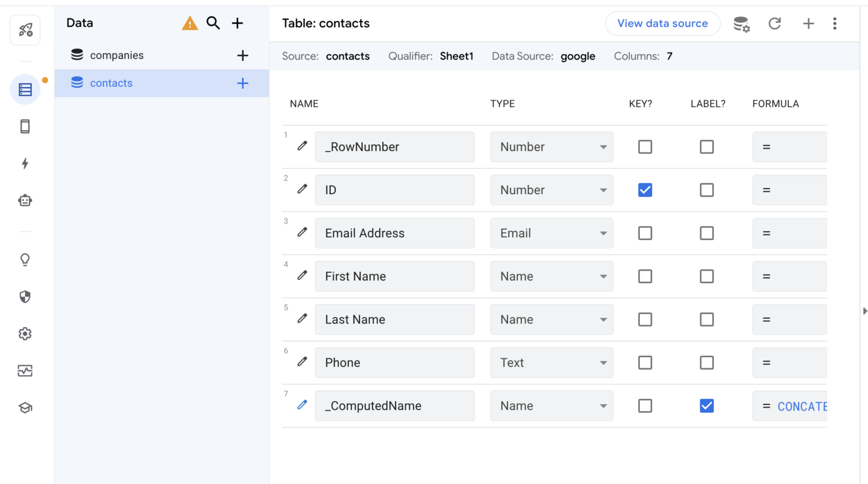Click the regenerate schema refresh icon
This screenshot has width=868, height=484.
tap(774, 24)
